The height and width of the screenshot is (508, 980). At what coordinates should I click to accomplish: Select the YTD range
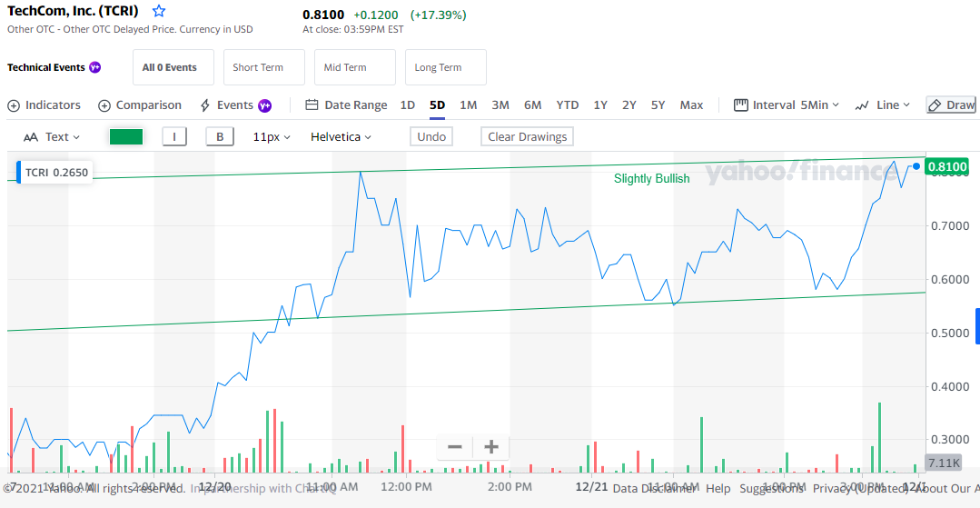pos(568,105)
